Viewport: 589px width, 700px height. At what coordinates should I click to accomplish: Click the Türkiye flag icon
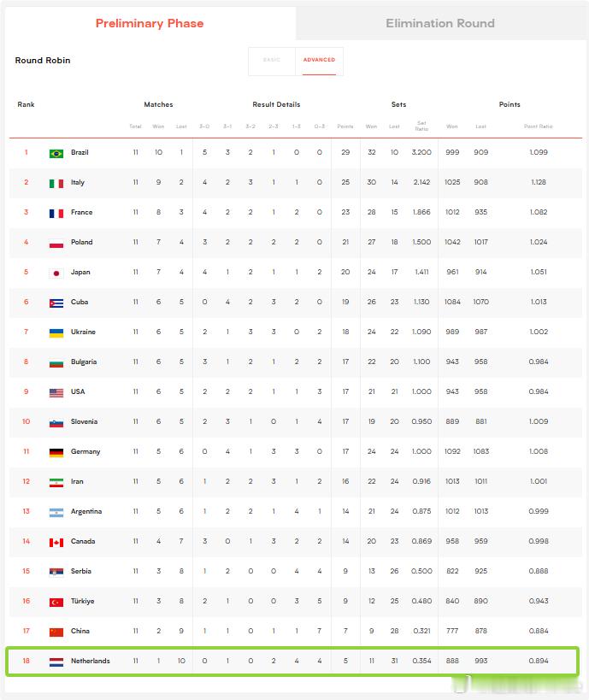pos(56,603)
